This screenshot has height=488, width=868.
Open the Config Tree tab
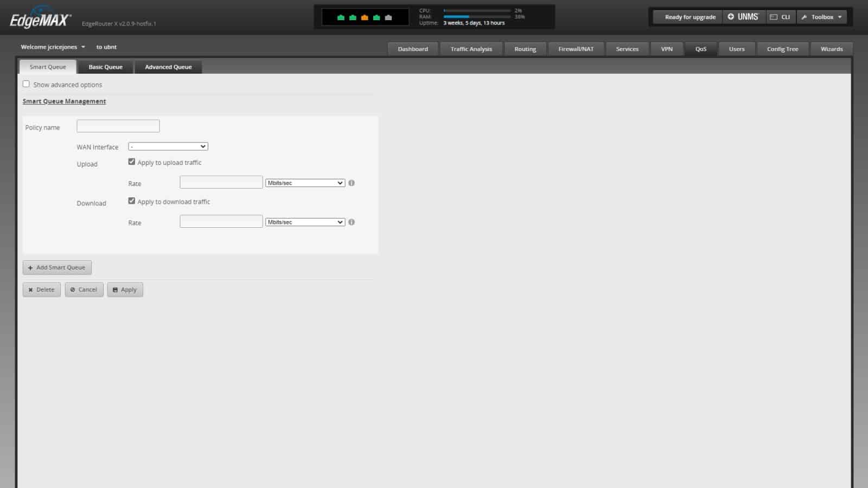click(x=782, y=49)
